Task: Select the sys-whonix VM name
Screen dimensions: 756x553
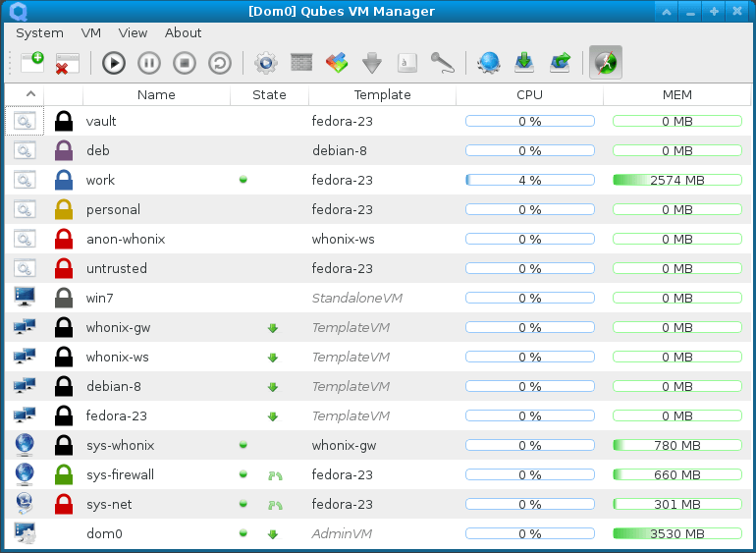Action: (121, 445)
